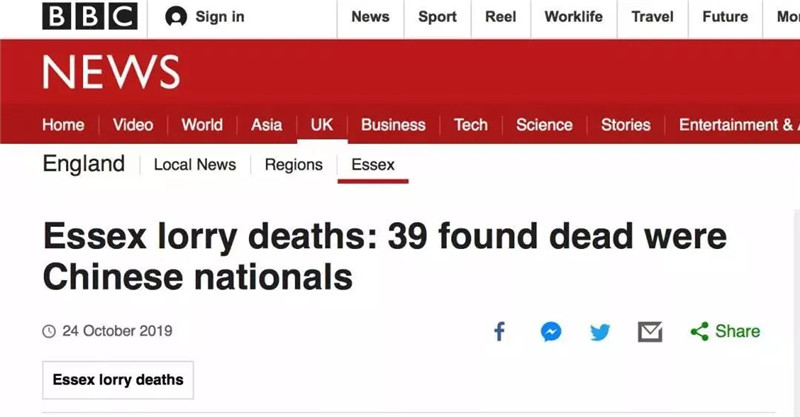The width and height of the screenshot is (800, 417).
Task: Open the Travel section in top bar
Action: [652, 17]
